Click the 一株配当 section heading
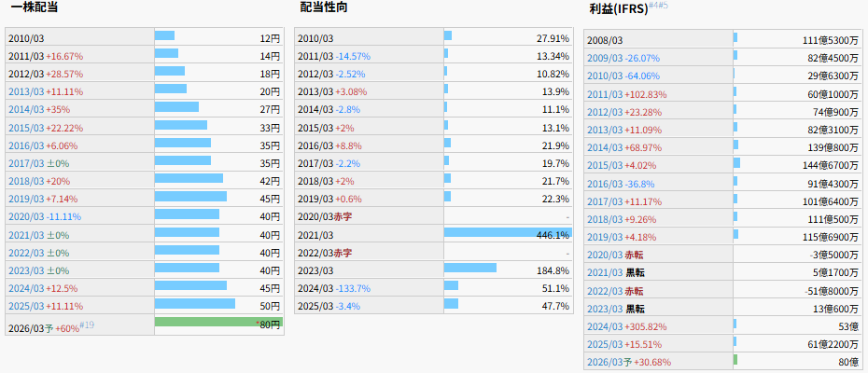The width and height of the screenshot is (868, 373). (x=35, y=7)
